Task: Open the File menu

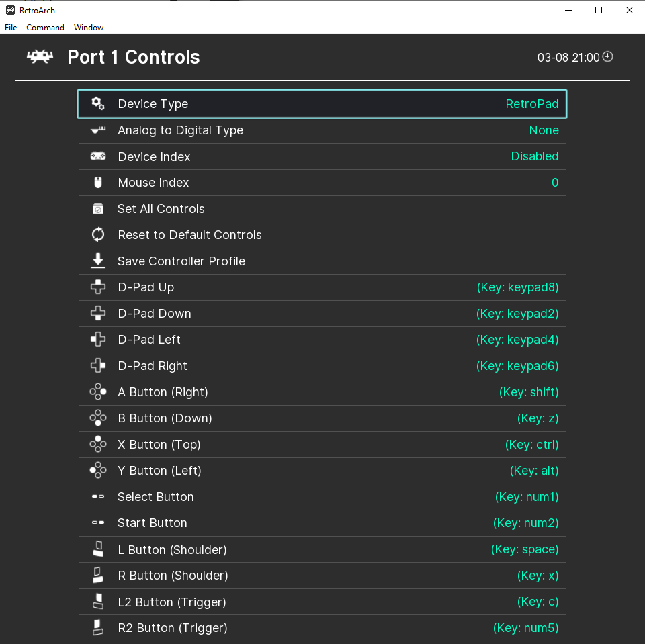Action: (x=11, y=27)
